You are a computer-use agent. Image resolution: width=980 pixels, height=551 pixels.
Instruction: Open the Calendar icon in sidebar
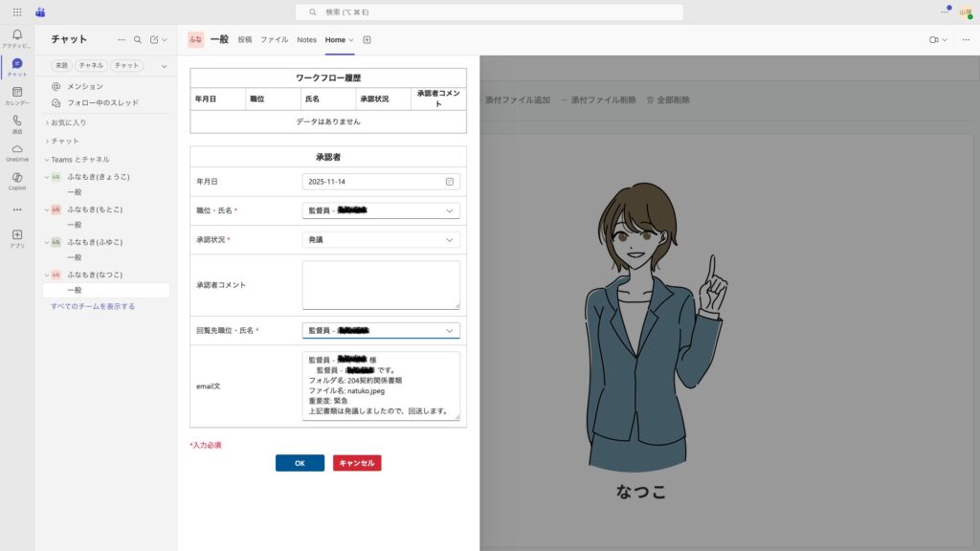(16, 93)
